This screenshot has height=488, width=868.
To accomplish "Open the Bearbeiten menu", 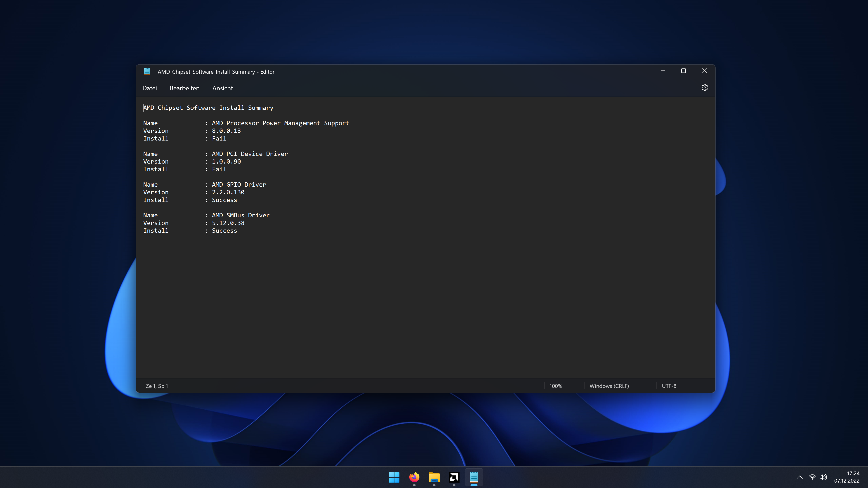I will (184, 88).
